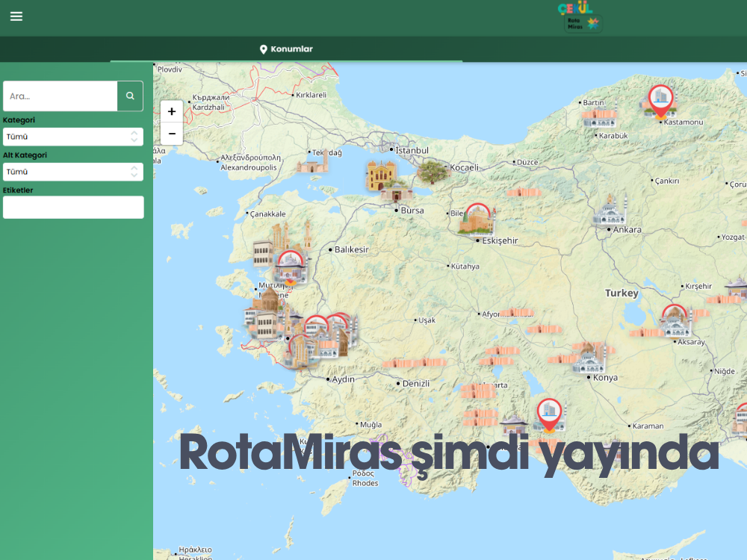This screenshot has height=560, width=747.
Task: Click the Konumlar location pin icon
Action: (x=263, y=49)
